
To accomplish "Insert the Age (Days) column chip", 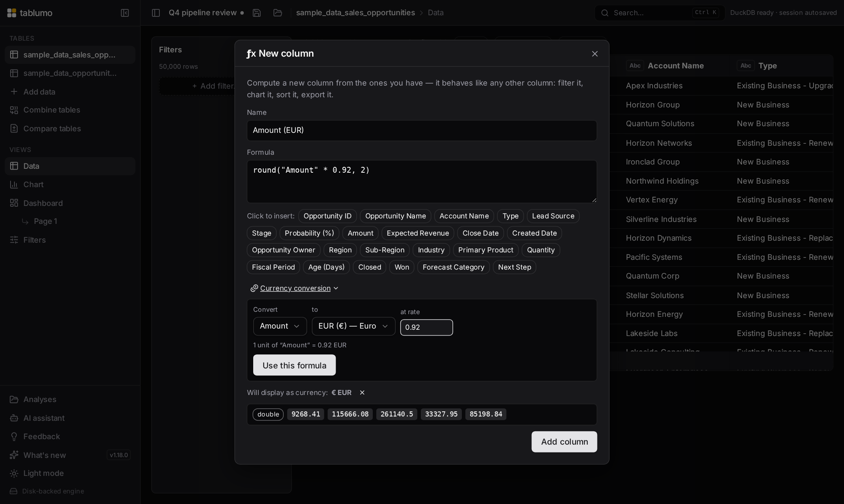I will pos(326,267).
